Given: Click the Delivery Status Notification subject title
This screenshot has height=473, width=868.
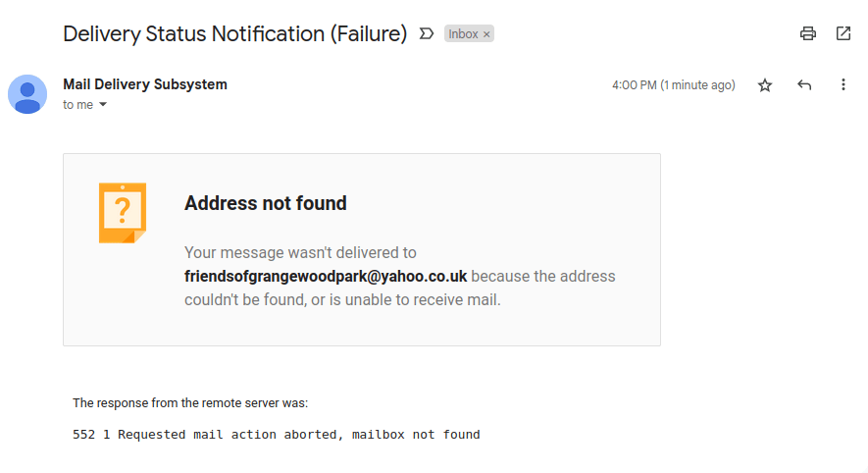Looking at the screenshot, I should point(234,33).
